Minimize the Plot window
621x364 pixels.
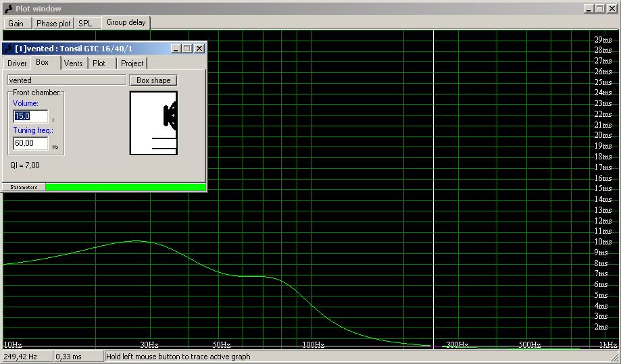pyautogui.click(x=589, y=9)
